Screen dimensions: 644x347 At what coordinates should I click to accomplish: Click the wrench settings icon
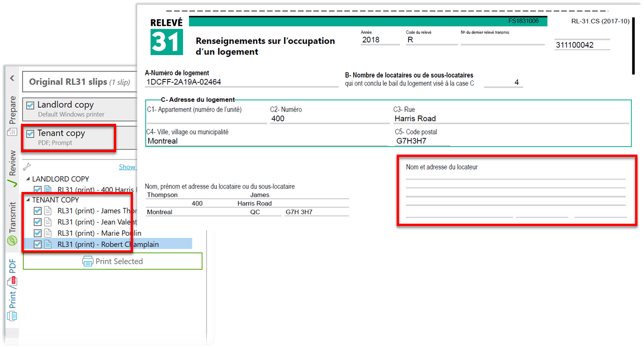click(27, 167)
